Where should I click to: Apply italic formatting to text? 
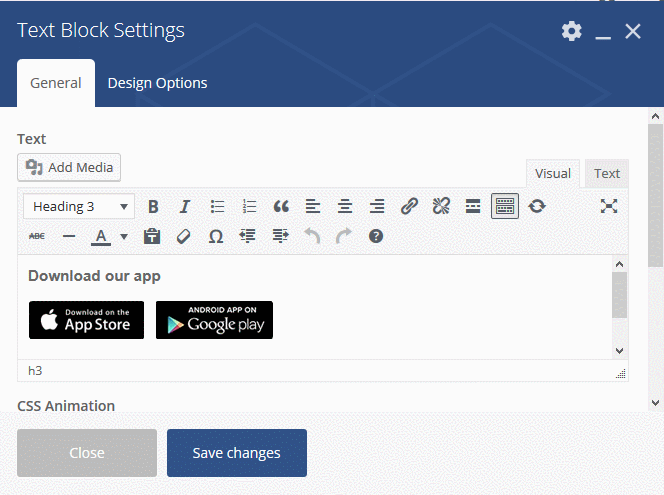[x=185, y=207]
